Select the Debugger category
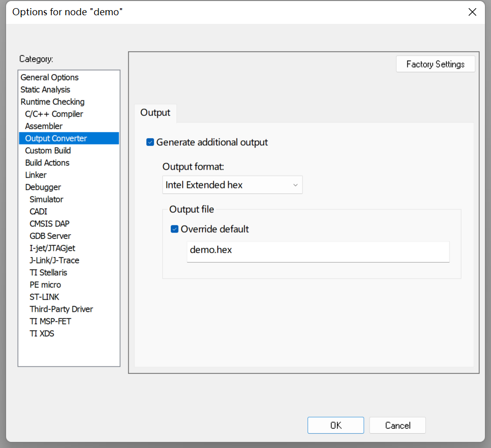This screenshot has height=448, width=491. [43, 187]
